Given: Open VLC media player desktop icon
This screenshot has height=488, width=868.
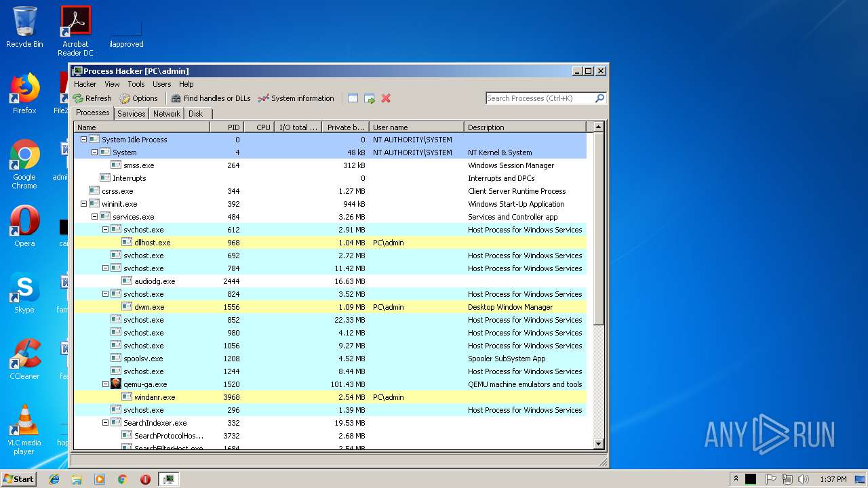Looking at the screenshot, I should point(24,430).
